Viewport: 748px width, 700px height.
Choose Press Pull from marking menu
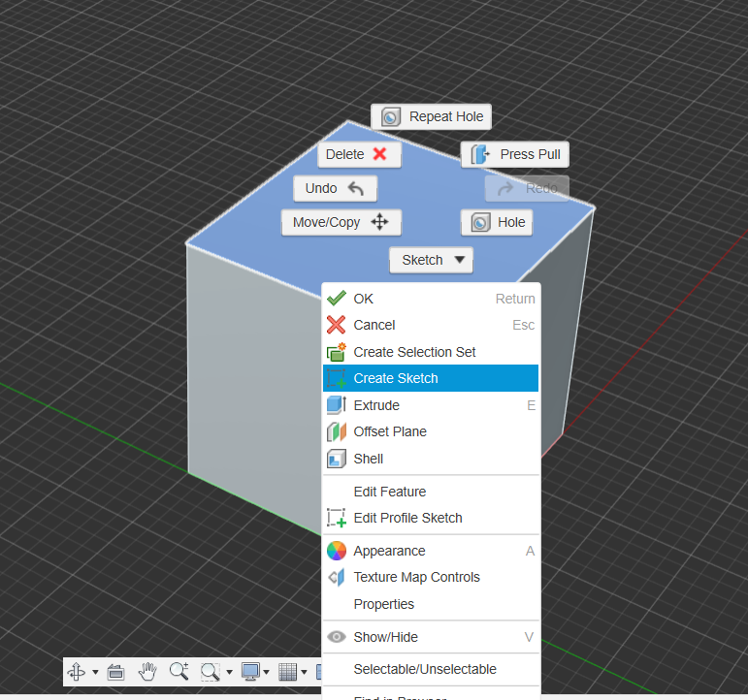pyautogui.click(x=515, y=154)
